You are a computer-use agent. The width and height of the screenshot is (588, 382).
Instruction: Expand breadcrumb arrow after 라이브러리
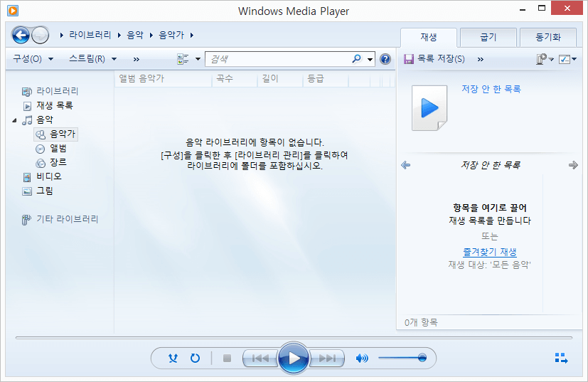pyautogui.click(x=119, y=36)
